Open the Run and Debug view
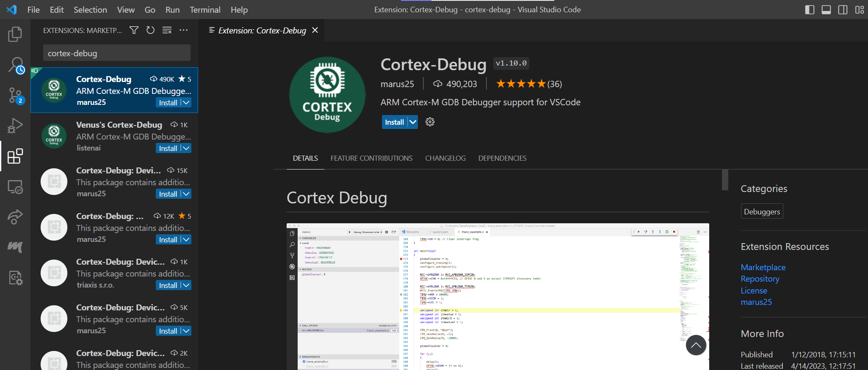The height and width of the screenshot is (370, 868). pyautogui.click(x=15, y=126)
